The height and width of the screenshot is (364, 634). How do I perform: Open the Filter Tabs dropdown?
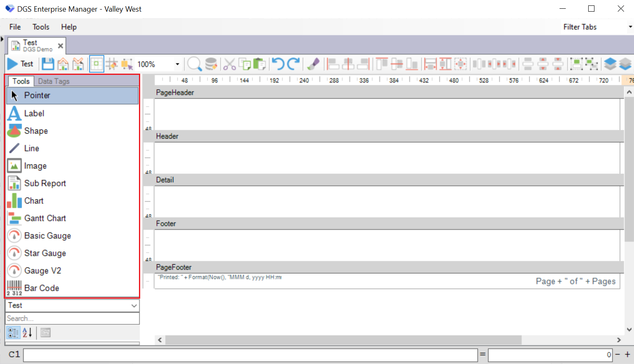pos(630,27)
